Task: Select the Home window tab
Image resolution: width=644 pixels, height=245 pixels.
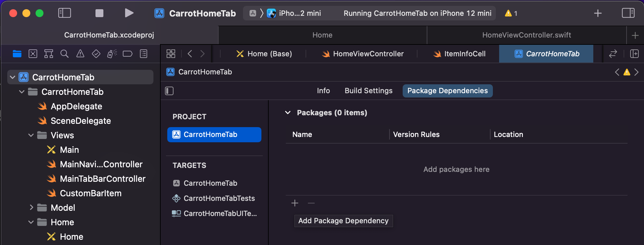Action: click(x=323, y=35)
